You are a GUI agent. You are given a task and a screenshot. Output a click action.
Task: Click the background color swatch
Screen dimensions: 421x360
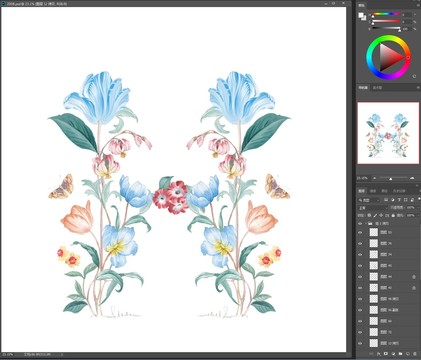pos(364,18)
